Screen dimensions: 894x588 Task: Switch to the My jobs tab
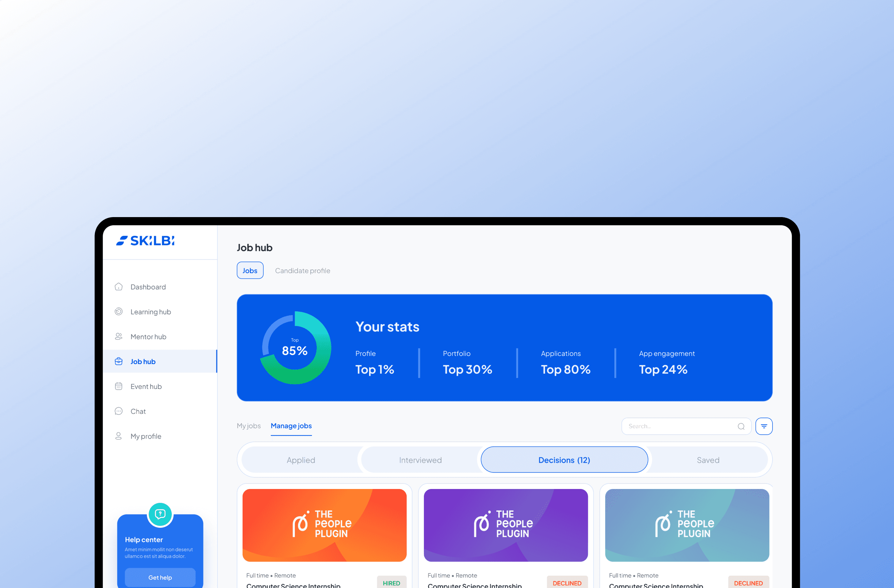[x=248, y=426]
